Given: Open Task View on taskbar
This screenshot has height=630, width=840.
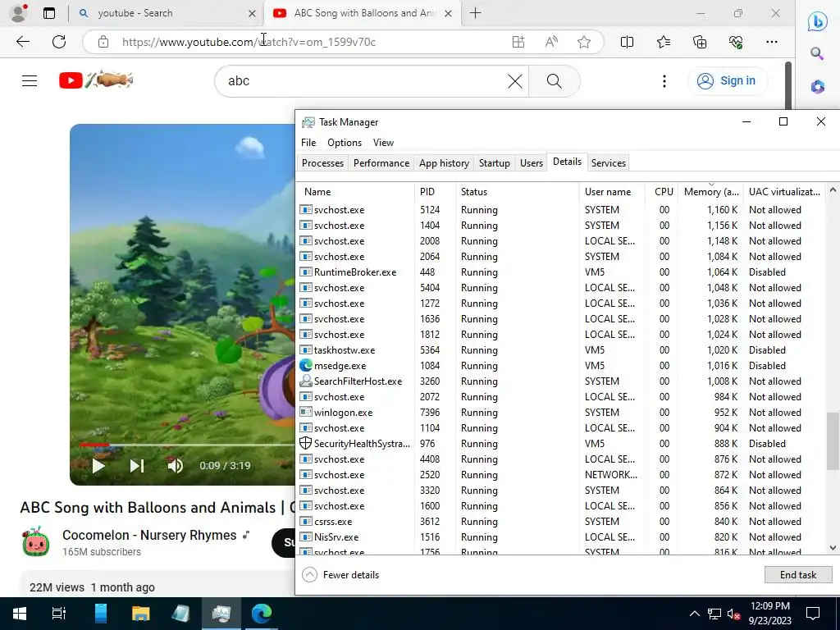Looking at the screenshot, I should 59,614.
